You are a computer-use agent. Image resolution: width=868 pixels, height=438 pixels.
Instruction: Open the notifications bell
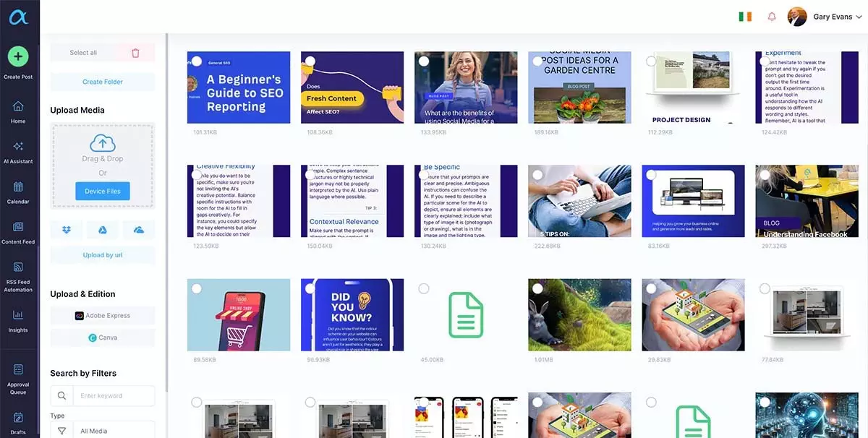(x=772, y=17)
